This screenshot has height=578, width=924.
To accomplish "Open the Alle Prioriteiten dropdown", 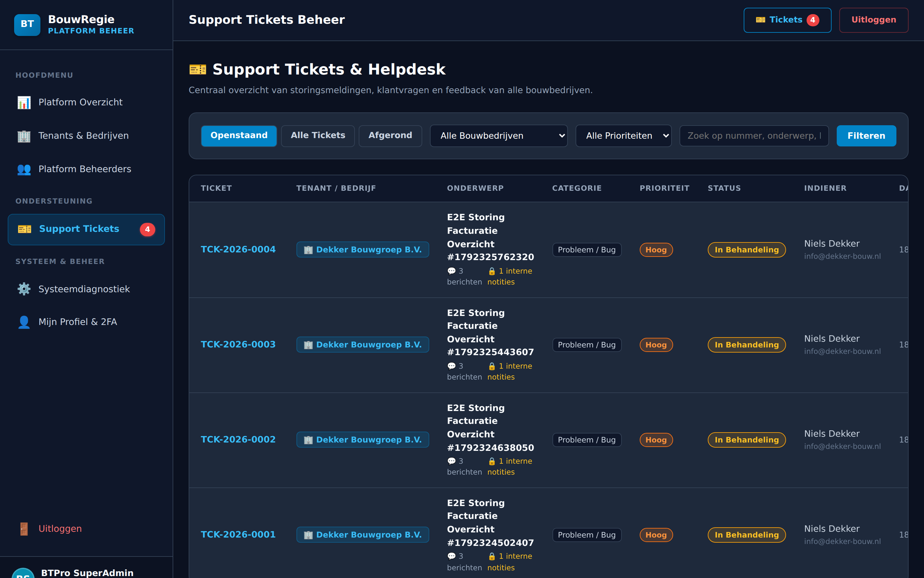I will tap(623, 136).
